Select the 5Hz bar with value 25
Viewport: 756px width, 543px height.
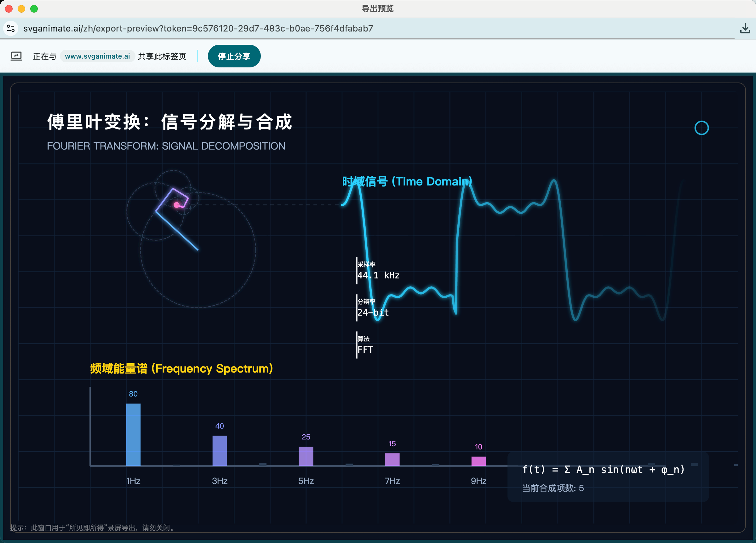(306, 456)
